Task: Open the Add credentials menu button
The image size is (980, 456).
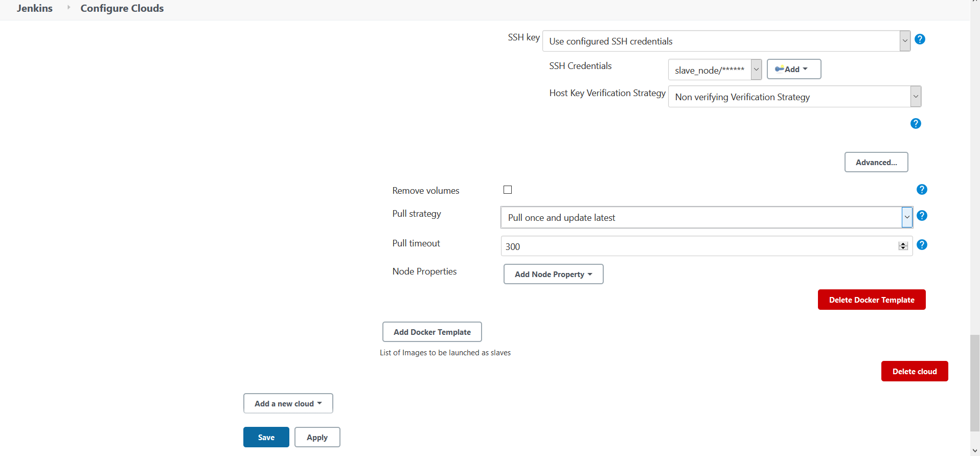Action: [x=794, y=69]
